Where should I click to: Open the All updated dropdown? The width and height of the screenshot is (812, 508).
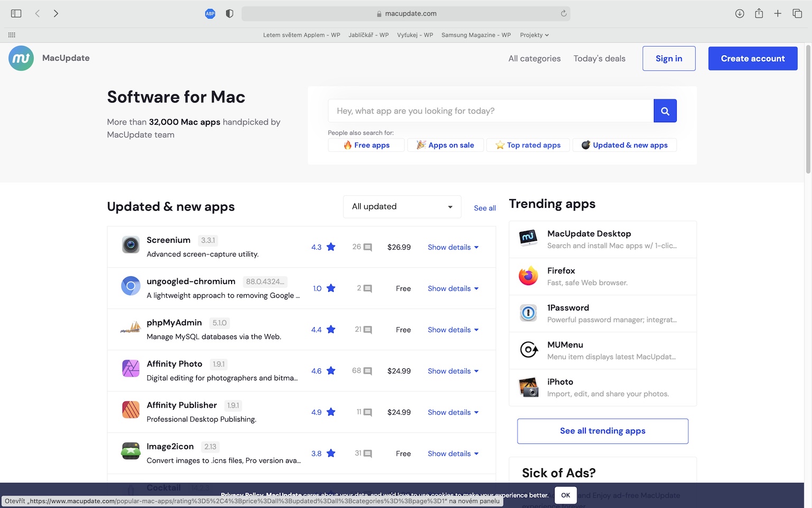coord(402,207)
